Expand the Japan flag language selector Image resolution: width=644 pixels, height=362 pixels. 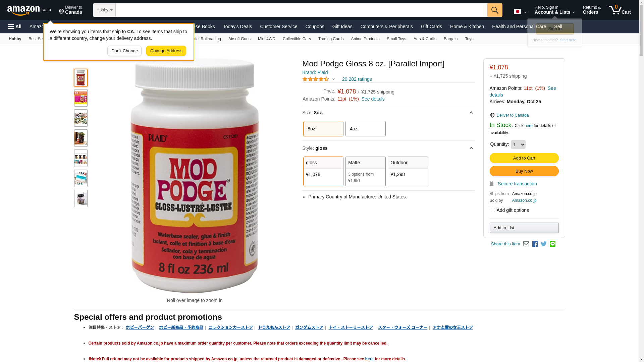click(520, 12)
